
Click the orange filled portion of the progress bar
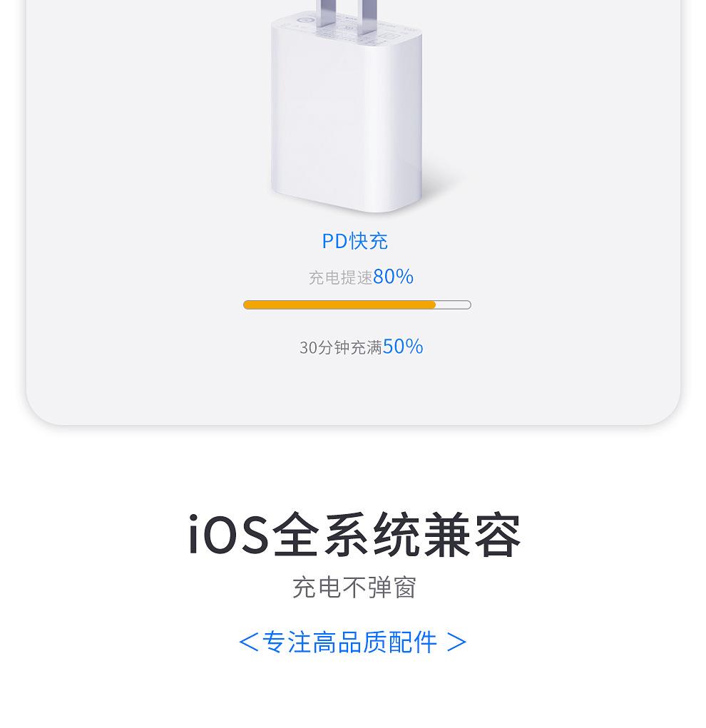pos(339,305)
